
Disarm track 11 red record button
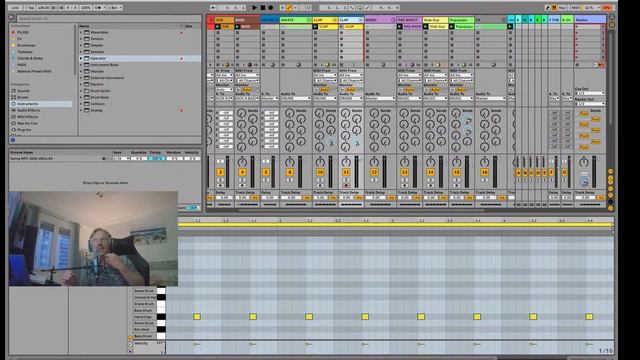pyautogui.click(x=346, y=185)
